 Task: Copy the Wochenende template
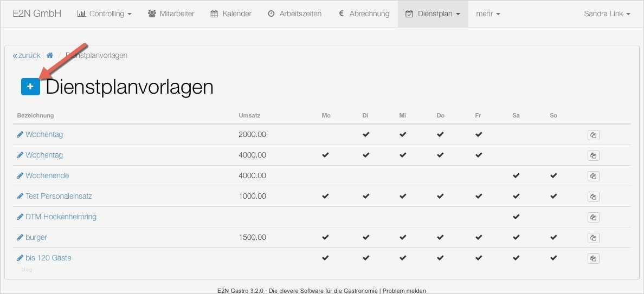click(593, 176)
